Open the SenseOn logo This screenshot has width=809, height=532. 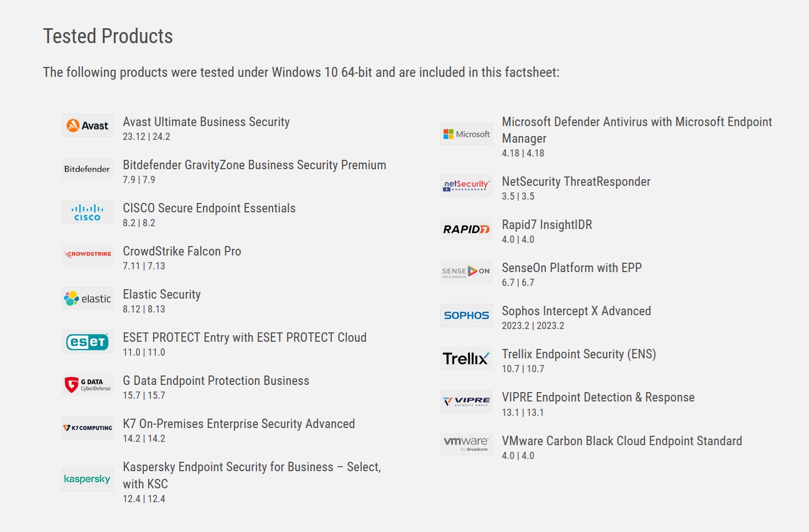466,272
